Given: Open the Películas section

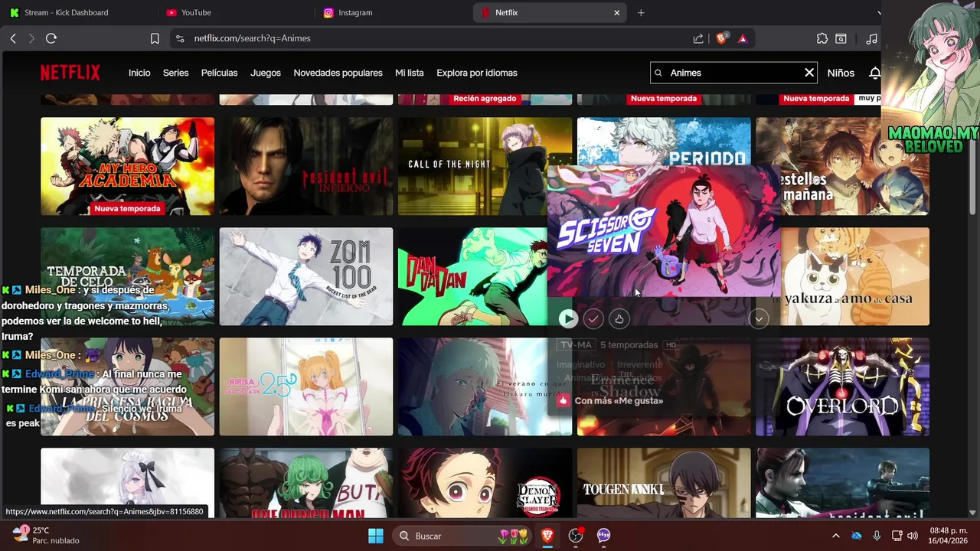Looking at the screenshot, I should 219,73.
